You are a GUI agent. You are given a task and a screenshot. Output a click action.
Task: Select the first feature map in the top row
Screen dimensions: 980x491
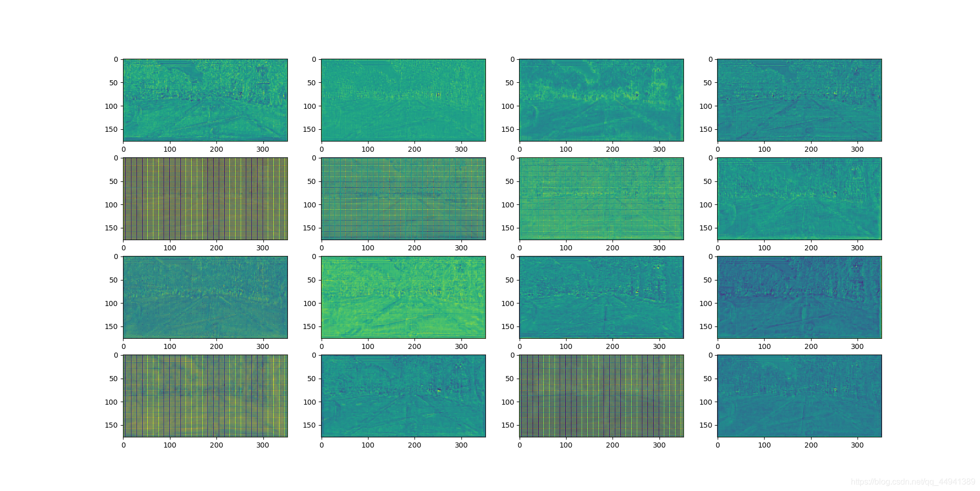coord(205,100)
